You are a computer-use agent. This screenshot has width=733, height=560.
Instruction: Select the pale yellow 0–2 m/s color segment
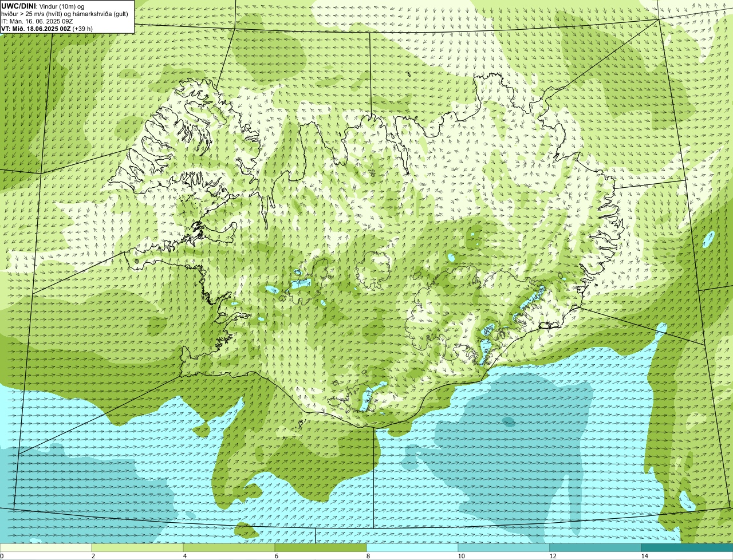click(x=46, y=547)
